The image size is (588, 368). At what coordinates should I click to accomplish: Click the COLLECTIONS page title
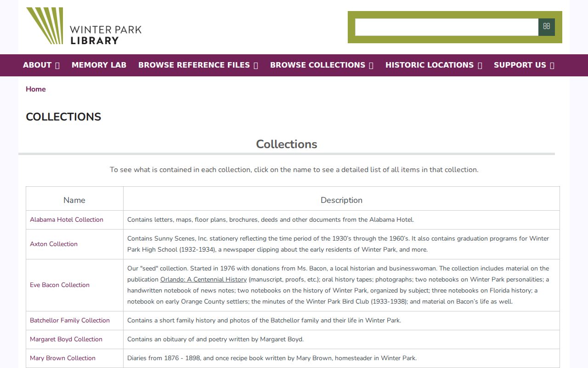(x=63, y=117)
